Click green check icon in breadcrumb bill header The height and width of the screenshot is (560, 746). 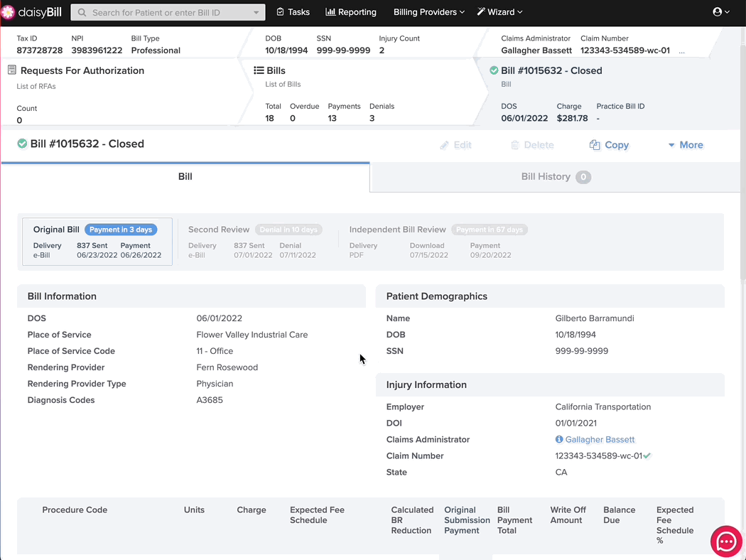[494, 70]
